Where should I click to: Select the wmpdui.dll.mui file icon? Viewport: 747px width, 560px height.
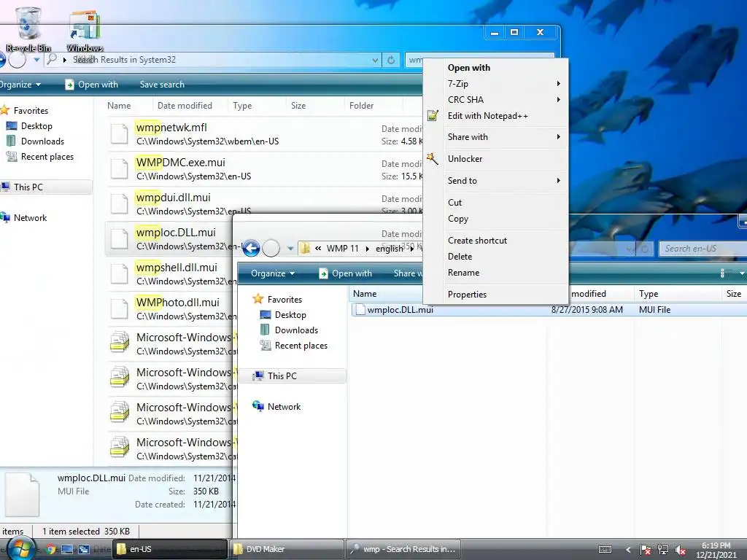119,204
